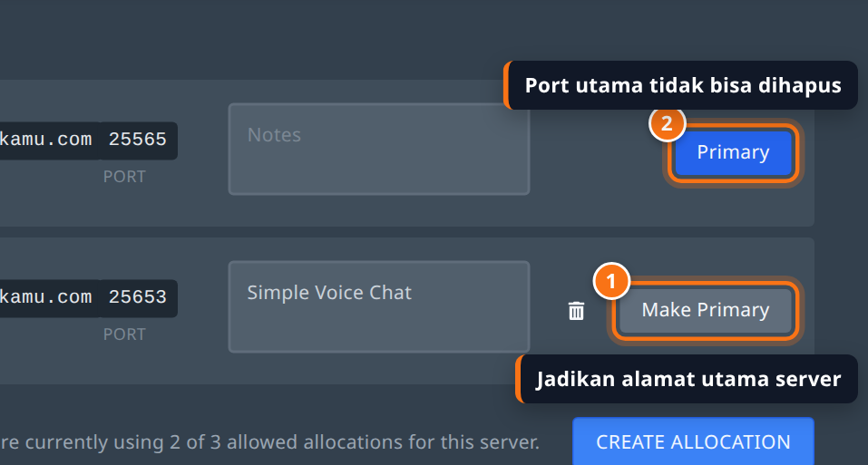Viewport: 868px width, 465px height.
Task: Click the PORT label under 25565
Action: pos(124,177)
